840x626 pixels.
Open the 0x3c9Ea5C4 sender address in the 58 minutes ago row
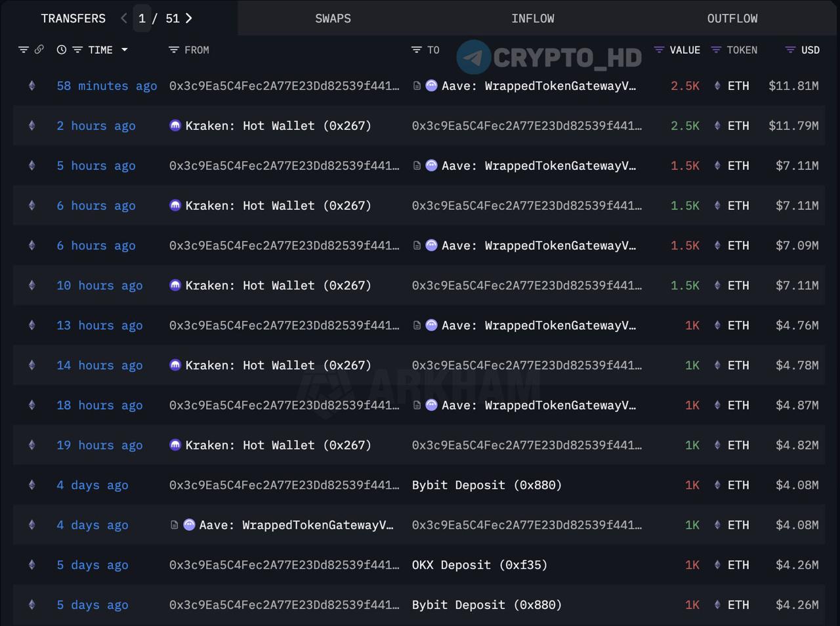(x=284, y=86)
